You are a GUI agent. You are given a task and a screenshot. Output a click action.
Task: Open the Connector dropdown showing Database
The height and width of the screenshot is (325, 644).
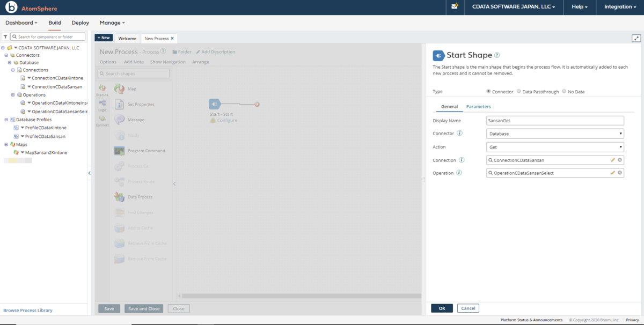tap(555, 134)
